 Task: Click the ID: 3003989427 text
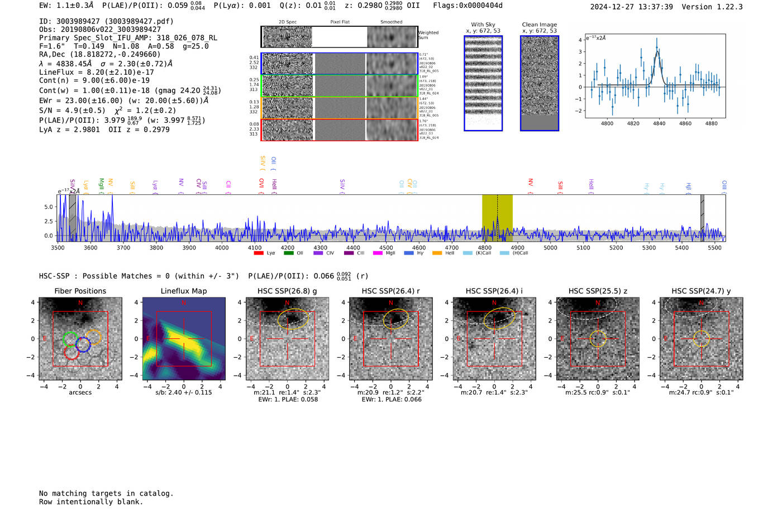tap(106, 21)
